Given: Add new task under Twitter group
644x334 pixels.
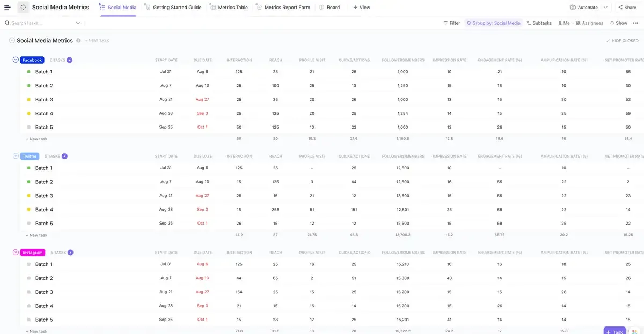Looking at the screenshot, I should coord(36,235).
